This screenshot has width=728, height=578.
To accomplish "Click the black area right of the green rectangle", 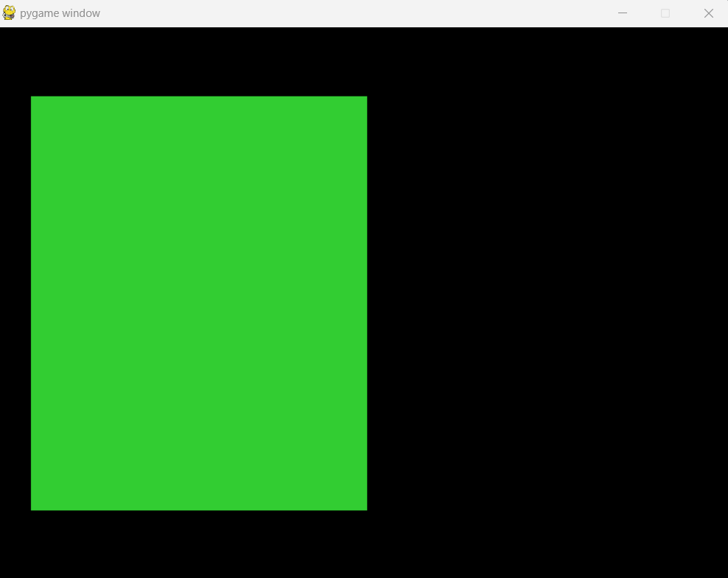I will [545, 302].
